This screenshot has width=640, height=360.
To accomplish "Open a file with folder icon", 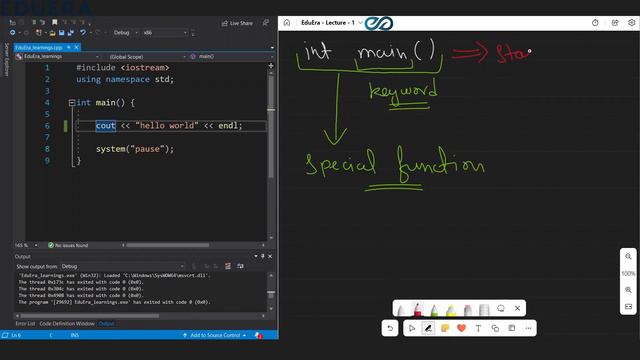I will tap(52, 33).
